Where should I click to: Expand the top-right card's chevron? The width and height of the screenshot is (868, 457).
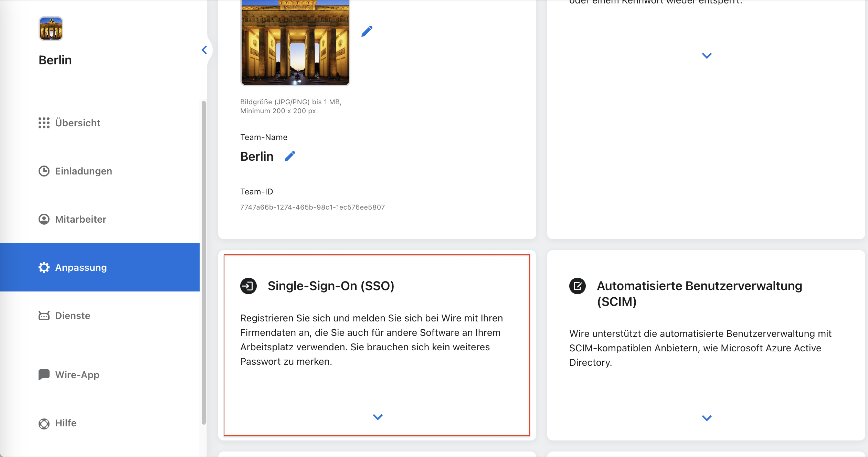(x=707, y=56)
